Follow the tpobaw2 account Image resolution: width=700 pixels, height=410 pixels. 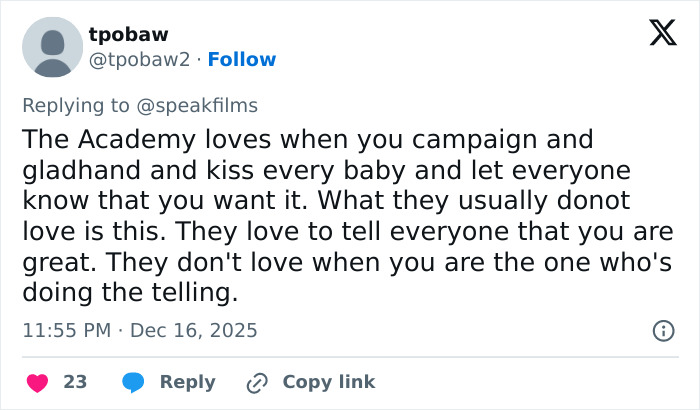242,60
